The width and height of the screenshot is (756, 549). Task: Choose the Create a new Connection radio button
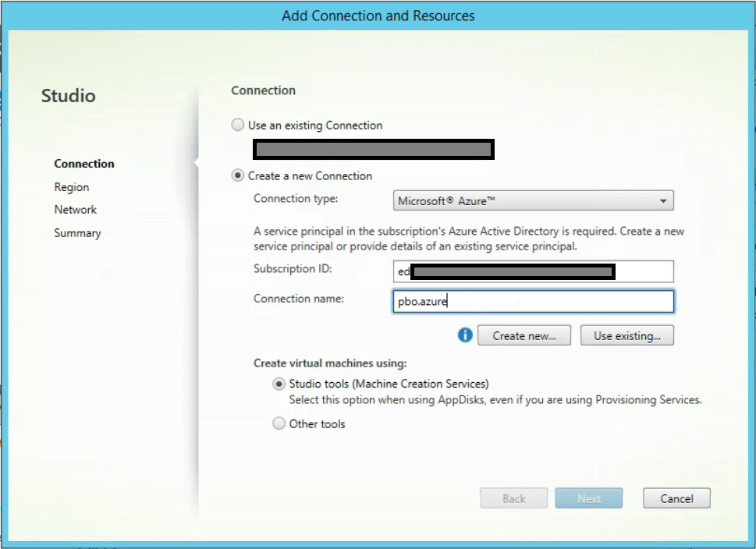coord(238,176)
